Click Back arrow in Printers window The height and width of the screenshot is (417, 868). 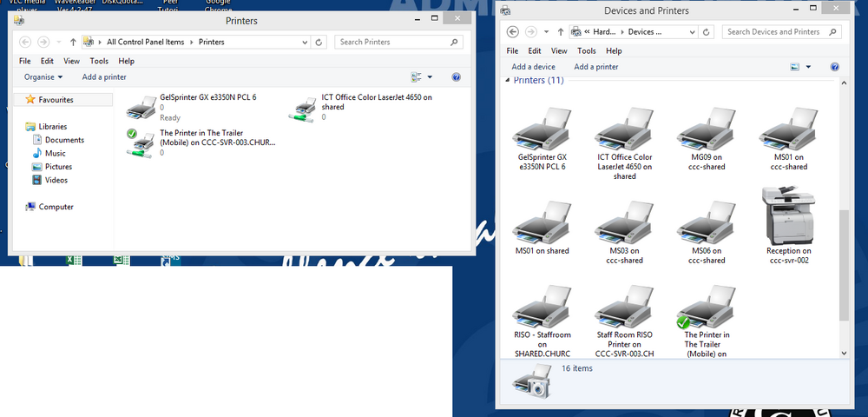[x=25, y=42]
